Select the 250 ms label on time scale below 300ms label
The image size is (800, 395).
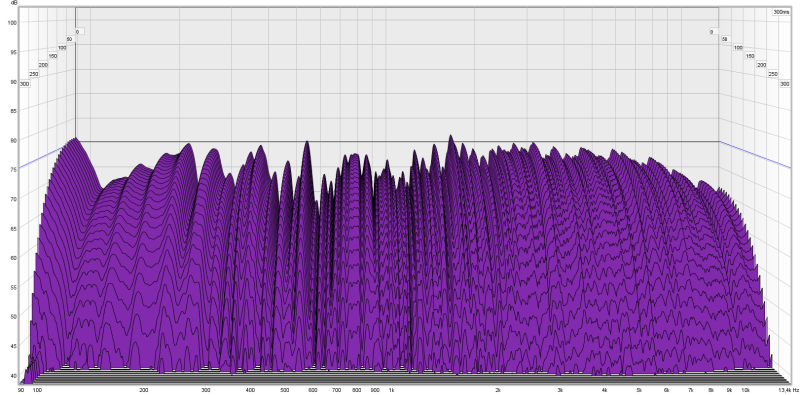point(773,74)
